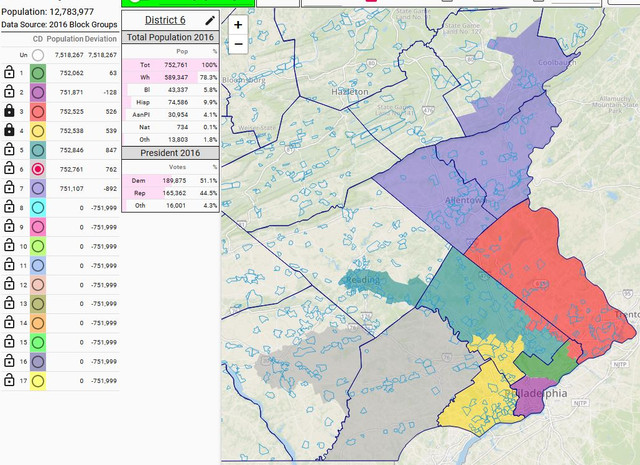Click the District 6 title link
This screenshot has height=465, width=640.
coord(165,20)
